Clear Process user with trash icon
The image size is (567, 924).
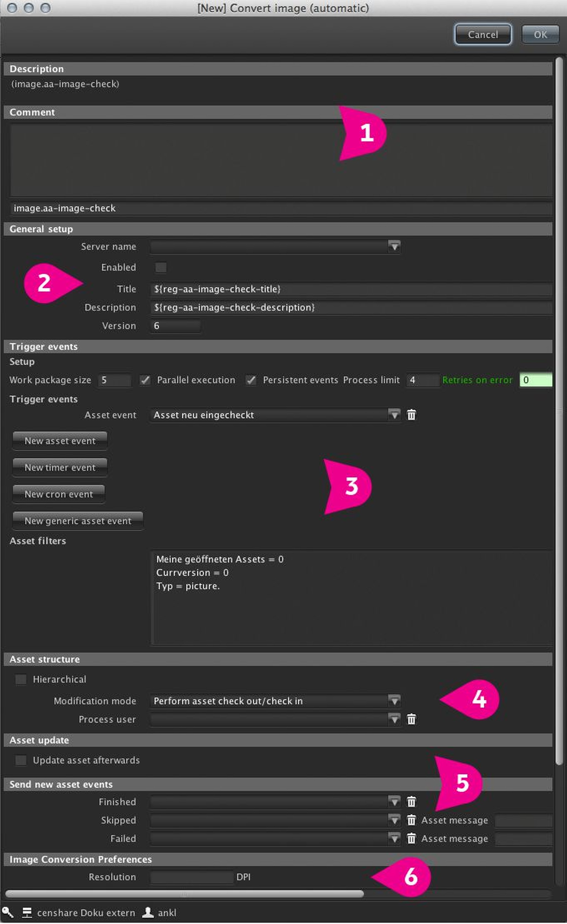(411, 720)
